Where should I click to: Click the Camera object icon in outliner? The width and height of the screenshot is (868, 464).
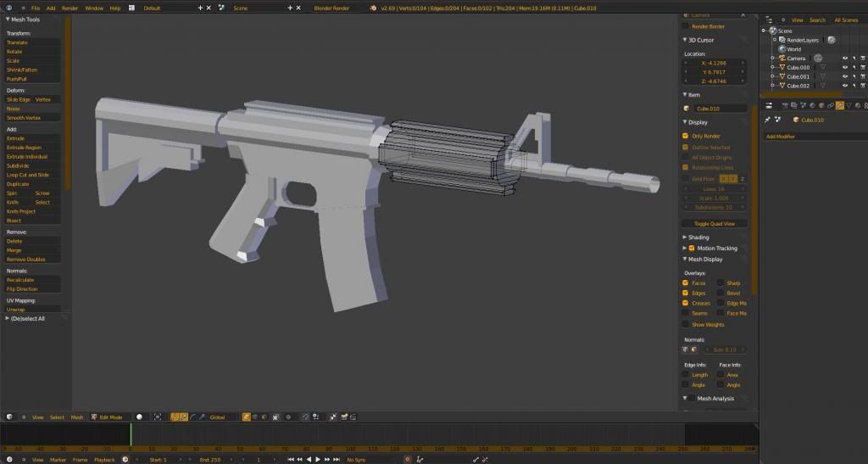point(782,58)
